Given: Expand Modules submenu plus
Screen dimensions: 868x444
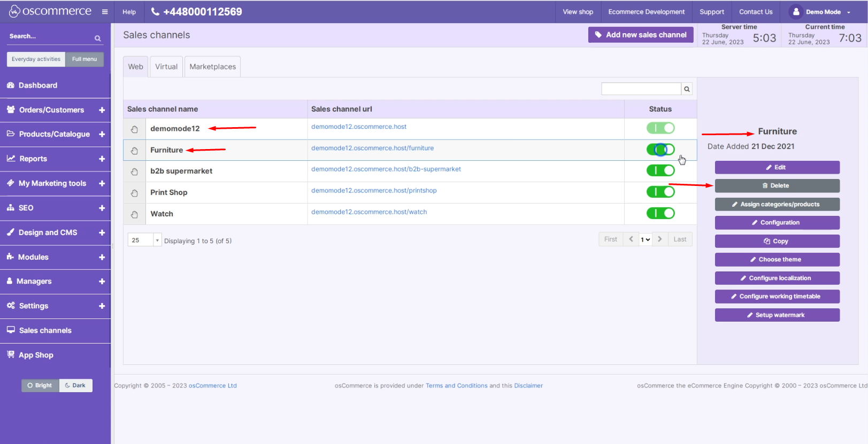Looking at the screenshot, I should tap(102, 257).
